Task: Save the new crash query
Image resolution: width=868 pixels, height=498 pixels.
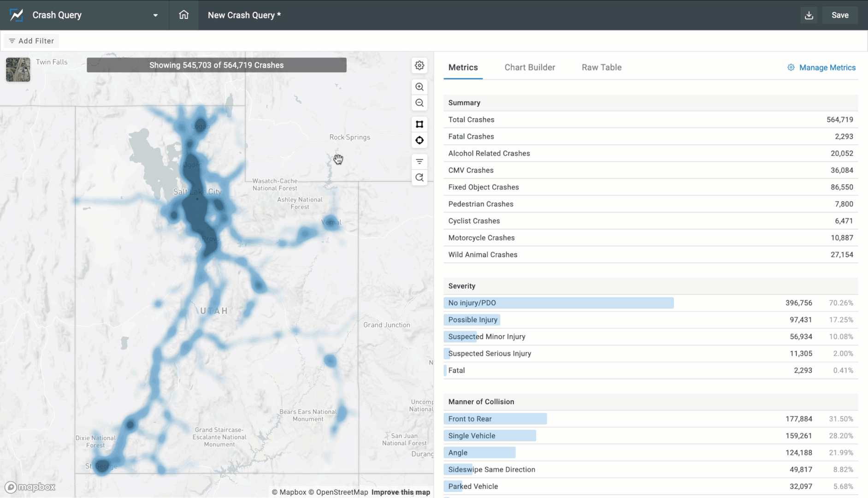Action: [839, 15]
